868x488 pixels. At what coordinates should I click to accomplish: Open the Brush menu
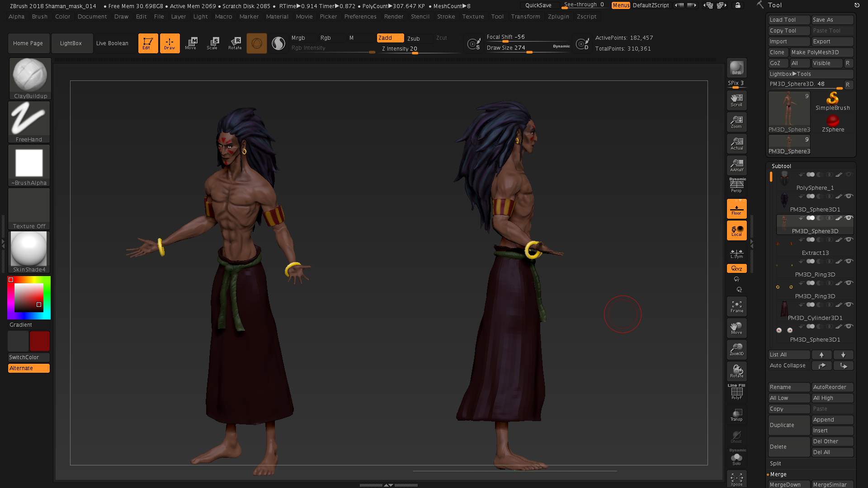click(x=40, y=17)
